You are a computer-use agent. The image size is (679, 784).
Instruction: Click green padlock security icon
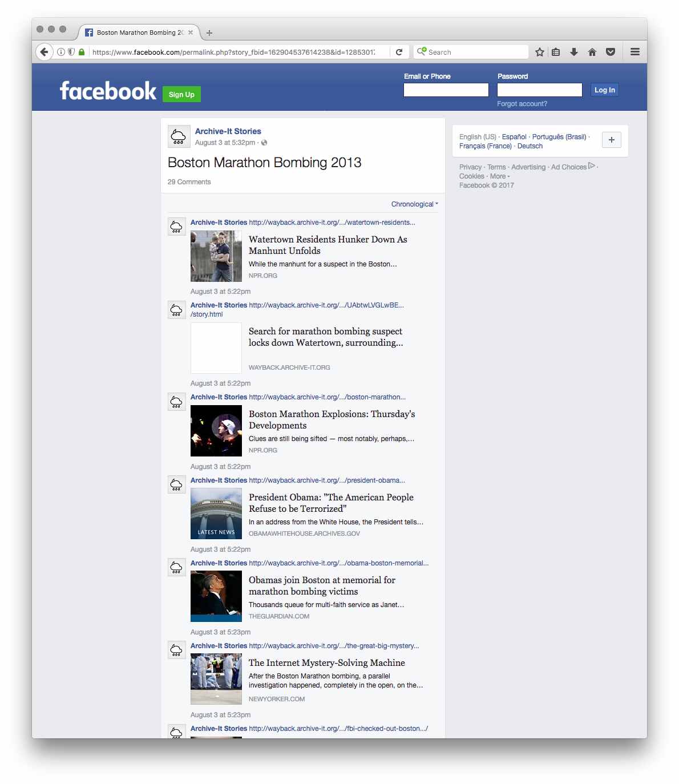(x=82, y=52)
